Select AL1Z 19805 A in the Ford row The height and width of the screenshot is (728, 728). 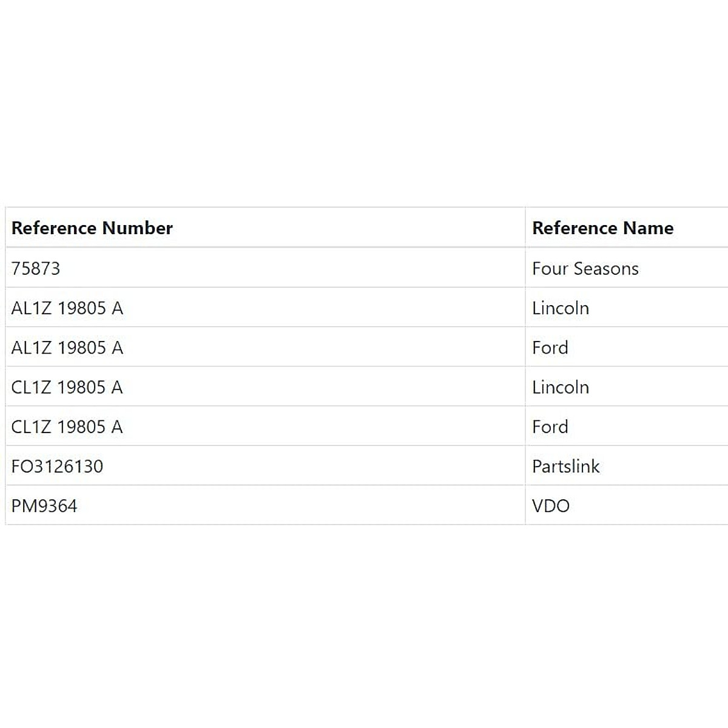pyautogui.click(x=67, y=348)
